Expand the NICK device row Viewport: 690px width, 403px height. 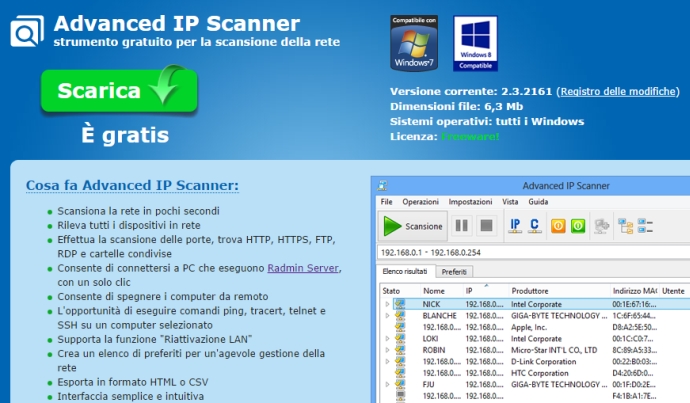pyautogui.click(x=387, y=304)
